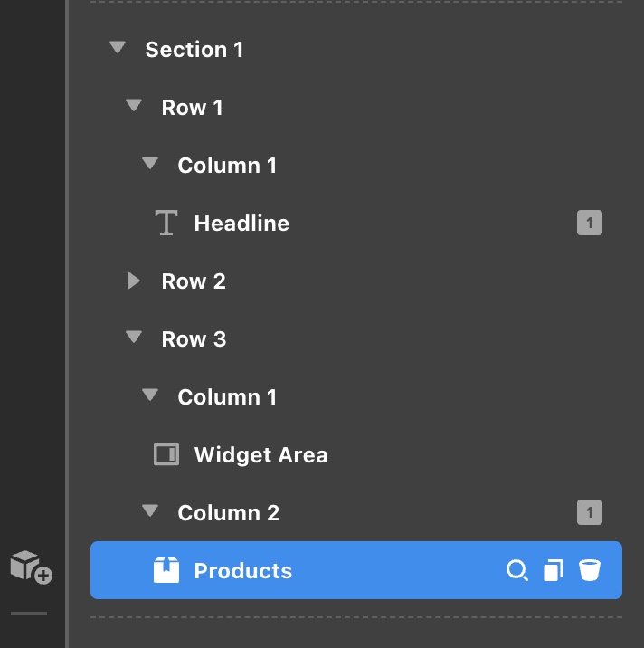Click the badge next to Column 2

(x=590, y=513)
